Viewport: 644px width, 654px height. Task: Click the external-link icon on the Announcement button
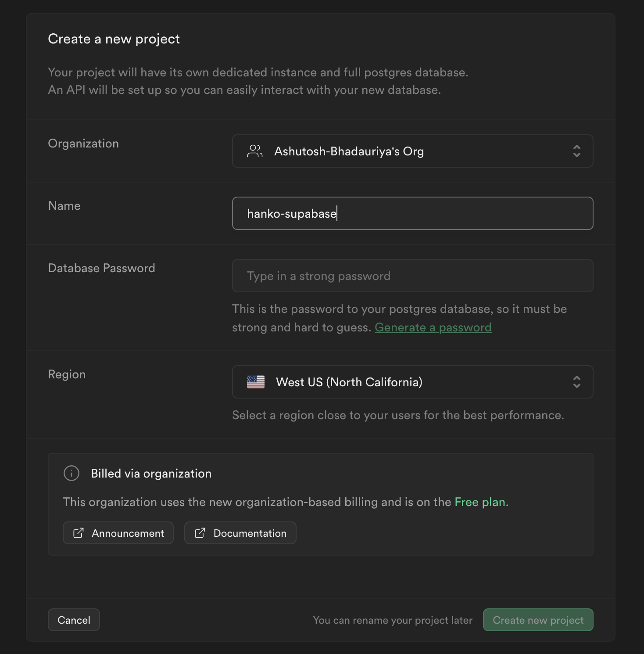pyautogui.click(x=79, y=533)
